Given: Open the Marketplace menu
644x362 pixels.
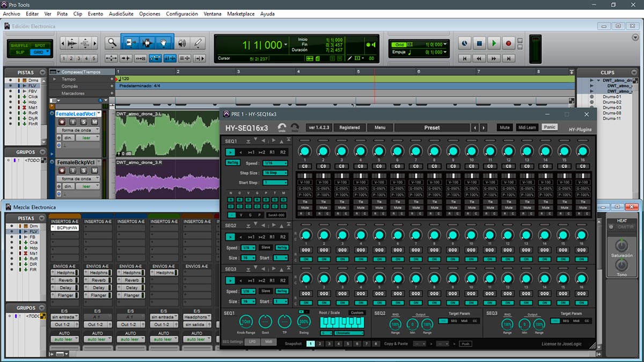Looking at the screenshot, I should pyautogui.click(x=241, y=14).
